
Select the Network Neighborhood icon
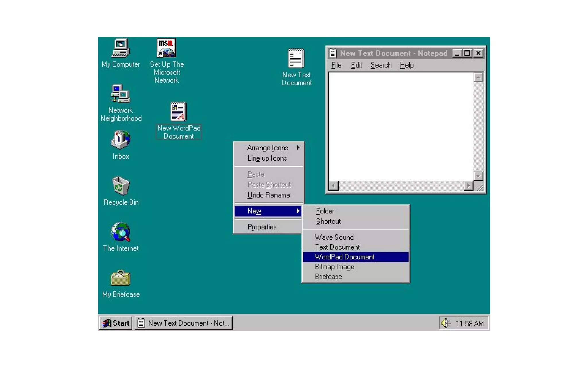pos(121,94)
